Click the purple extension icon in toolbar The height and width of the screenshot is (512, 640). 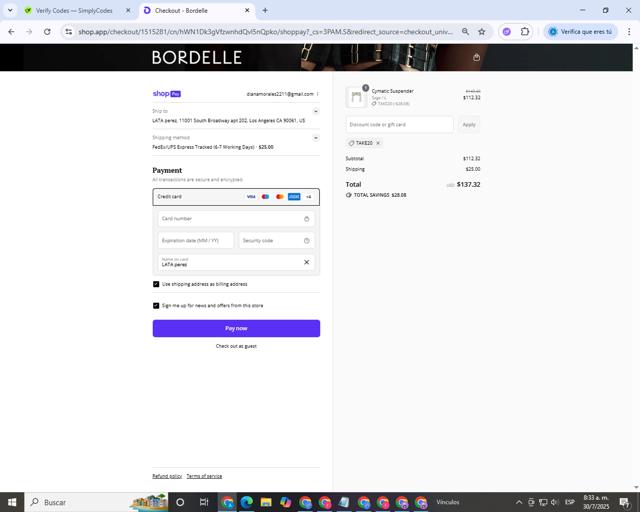[507, 31]
